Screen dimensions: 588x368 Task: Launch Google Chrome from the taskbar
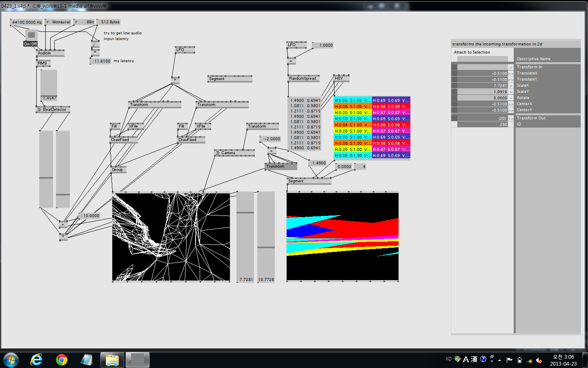pyautogui.click(x=62, y=360)
